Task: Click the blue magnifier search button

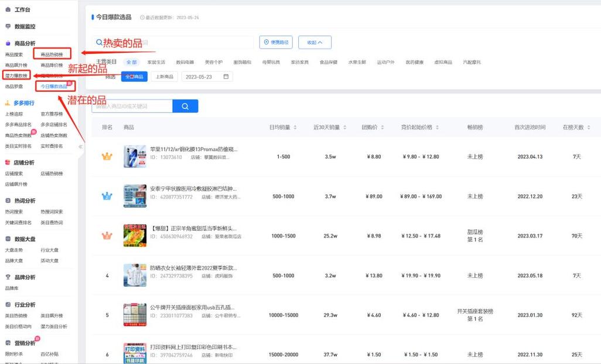Action: pyautogui.click(x=185, y=106)
